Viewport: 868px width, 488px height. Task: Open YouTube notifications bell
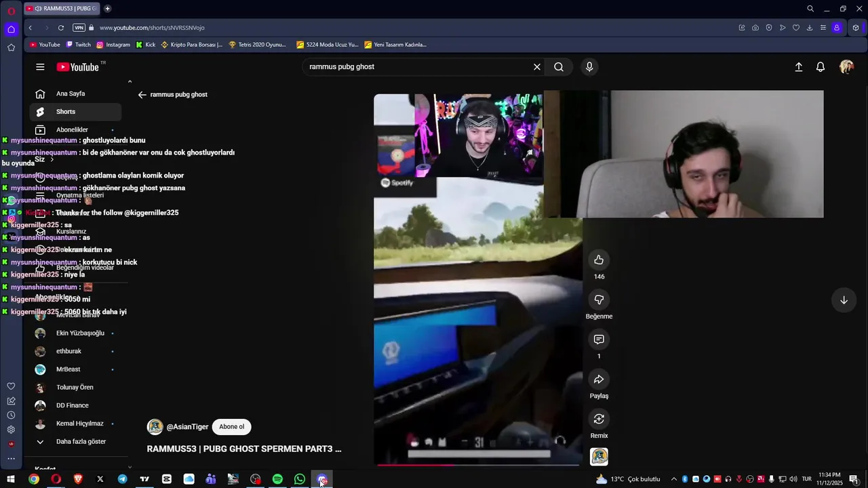(821, 67)
